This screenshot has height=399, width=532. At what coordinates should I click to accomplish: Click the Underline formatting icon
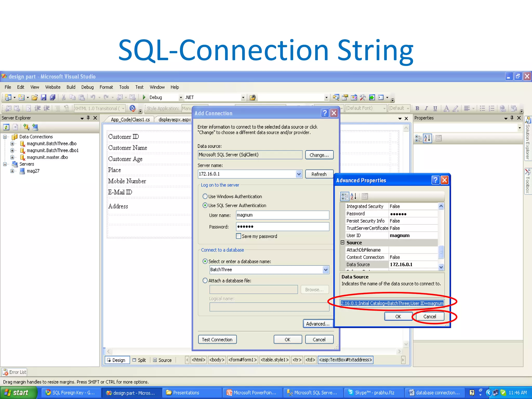tap(435, 108)
